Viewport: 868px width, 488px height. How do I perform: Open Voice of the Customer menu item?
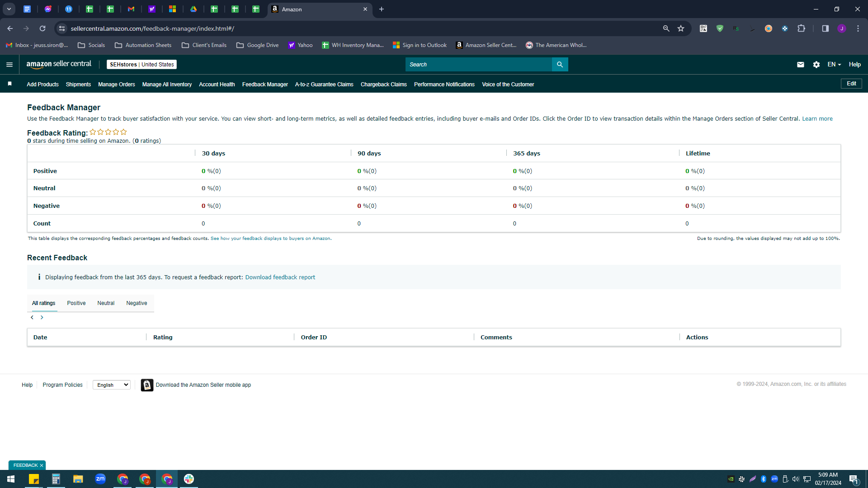point(508,84)
